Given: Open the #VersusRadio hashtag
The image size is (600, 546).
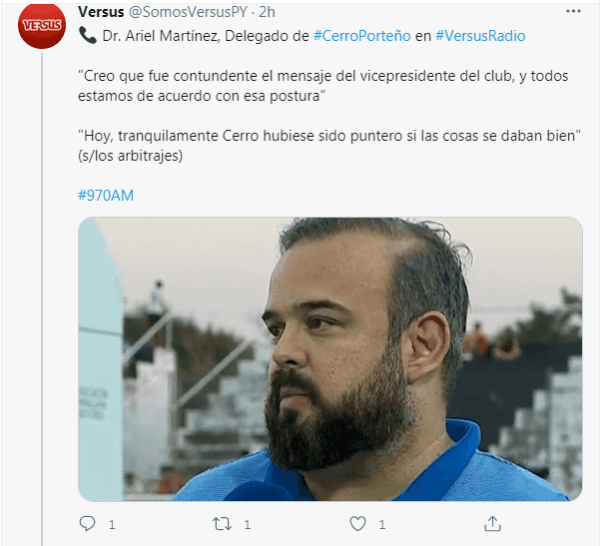Looking at the screenshot, I should (x=480, y=36).
